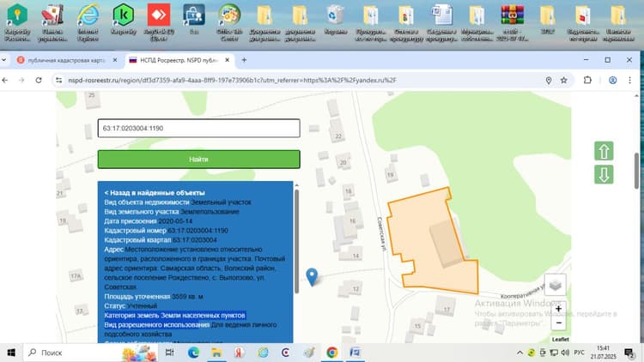Switch to the first browser tab
The height and width of the screenshot is (362, 644).
point(66,60)
